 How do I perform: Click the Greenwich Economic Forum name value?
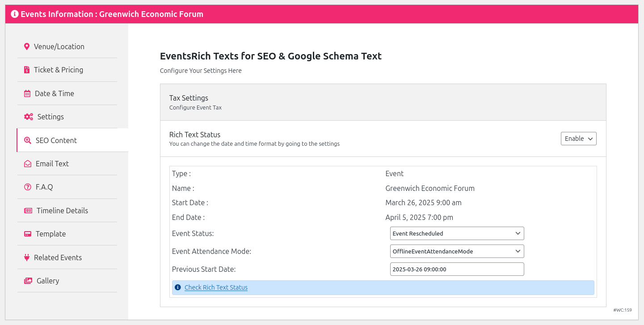coord(430,188)
